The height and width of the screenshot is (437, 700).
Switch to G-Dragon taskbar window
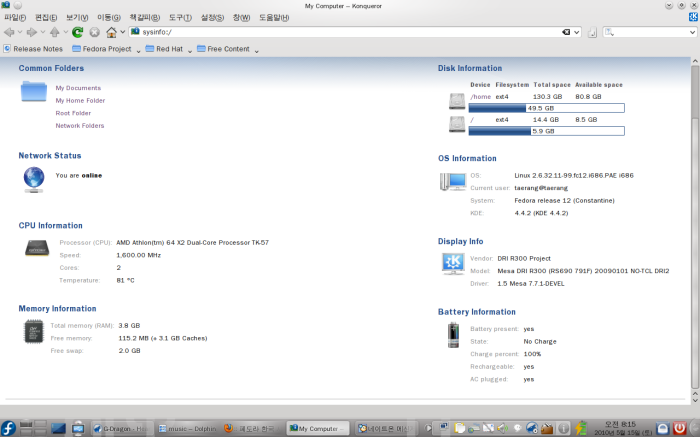[x=122, y=429]
